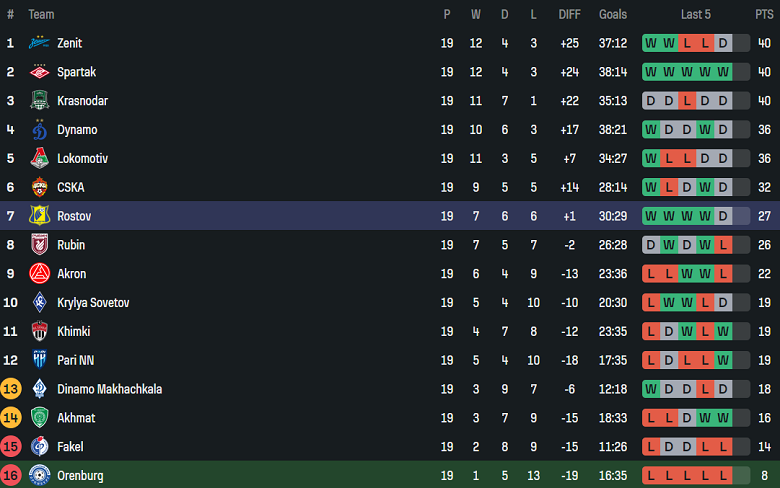Click the Krylya Sovetov emblem
This screenshot has height=488, width=780.
point(40,302)
